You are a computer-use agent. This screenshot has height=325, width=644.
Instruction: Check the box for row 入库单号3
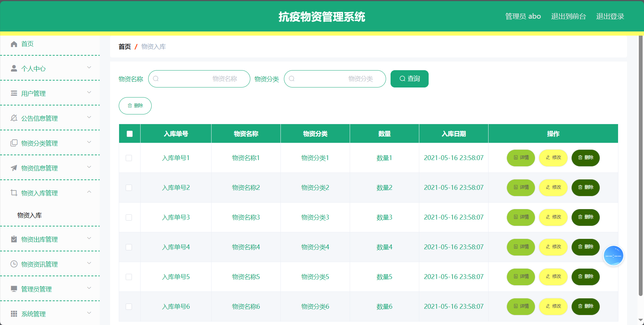coord(129,217)
